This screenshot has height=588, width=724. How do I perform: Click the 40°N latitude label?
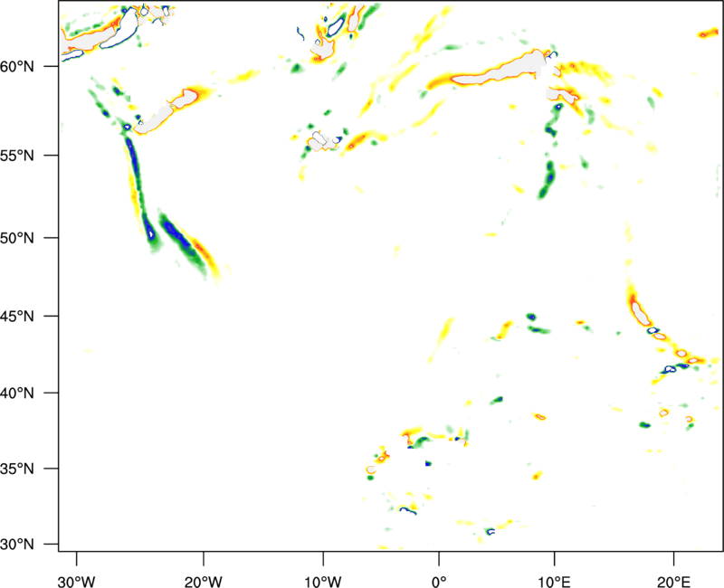click(17, 394)
